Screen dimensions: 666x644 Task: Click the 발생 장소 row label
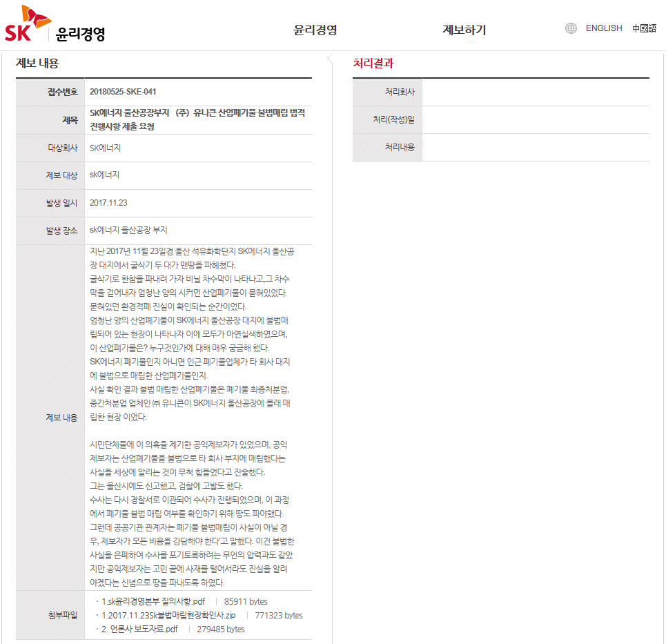pyautogui.click(x=61, y=231)
